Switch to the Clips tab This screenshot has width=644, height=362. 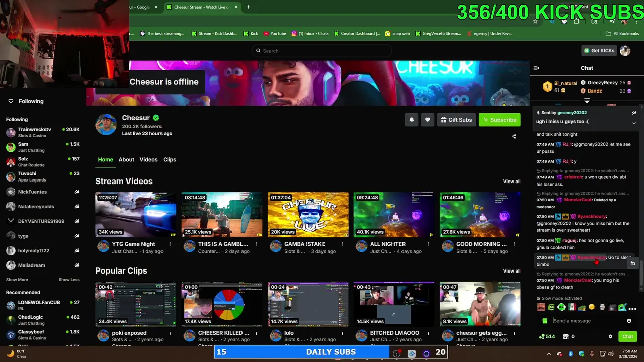click(170, 160)
